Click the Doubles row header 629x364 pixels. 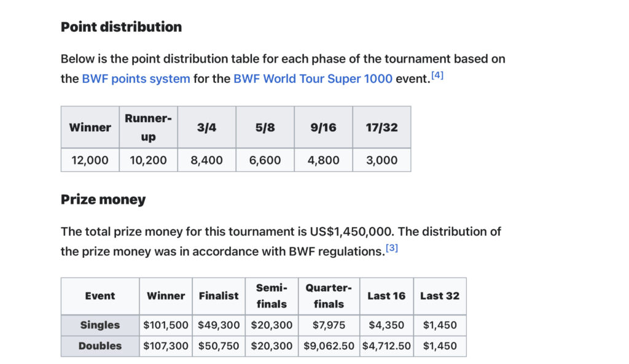point(100,346)
